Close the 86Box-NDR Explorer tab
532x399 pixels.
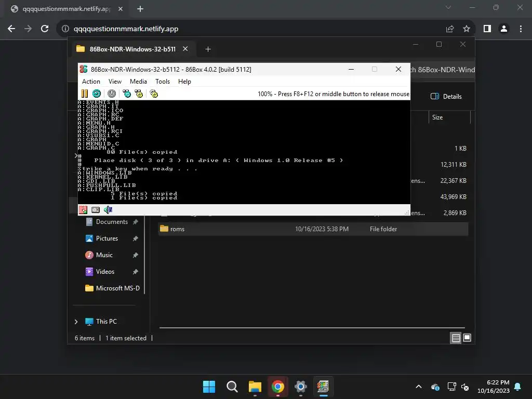coord(185,49)
